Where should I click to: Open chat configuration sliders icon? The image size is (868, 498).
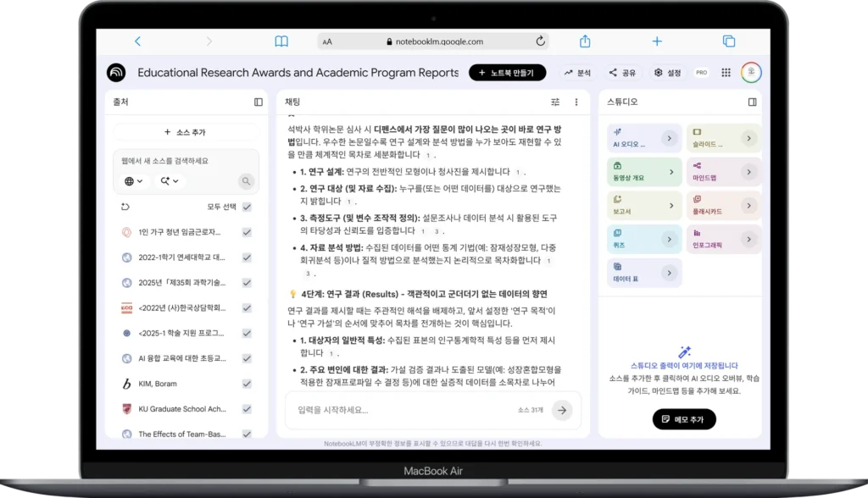(555, 102)
